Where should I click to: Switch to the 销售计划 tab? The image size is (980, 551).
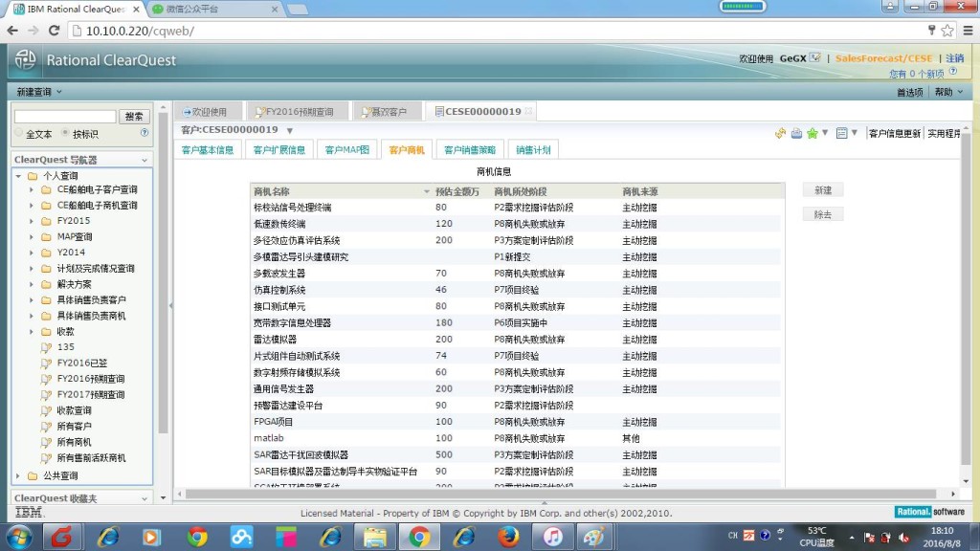click(x=533, y=150)
